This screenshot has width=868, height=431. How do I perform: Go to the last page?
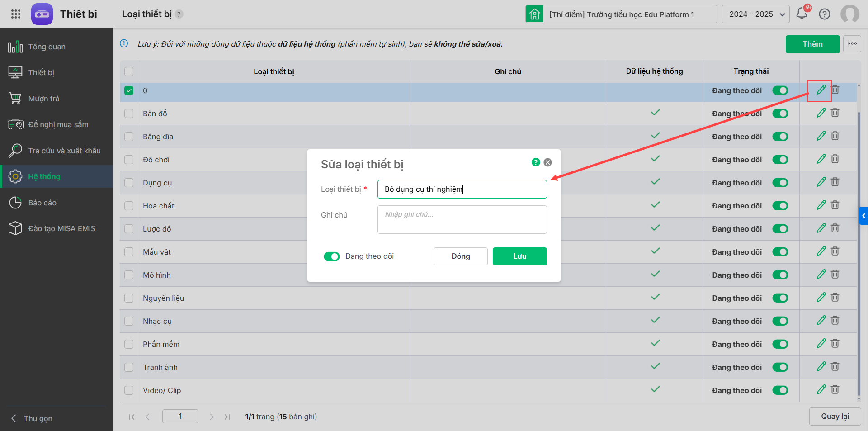[x=227, y=417]
